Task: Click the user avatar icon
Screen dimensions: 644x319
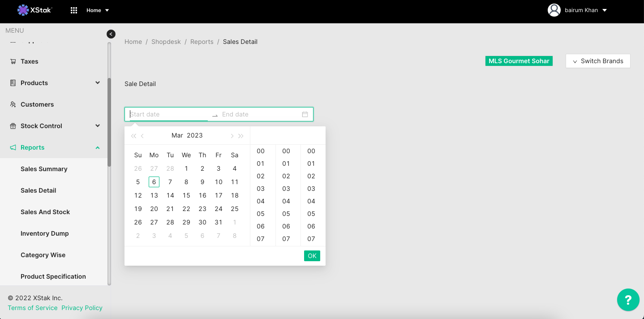Action: 554,10
